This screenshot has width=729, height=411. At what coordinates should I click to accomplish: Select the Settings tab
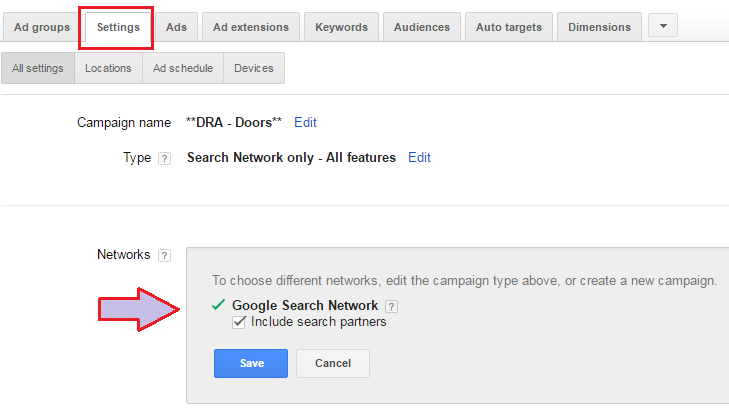[x=118, y=27]
